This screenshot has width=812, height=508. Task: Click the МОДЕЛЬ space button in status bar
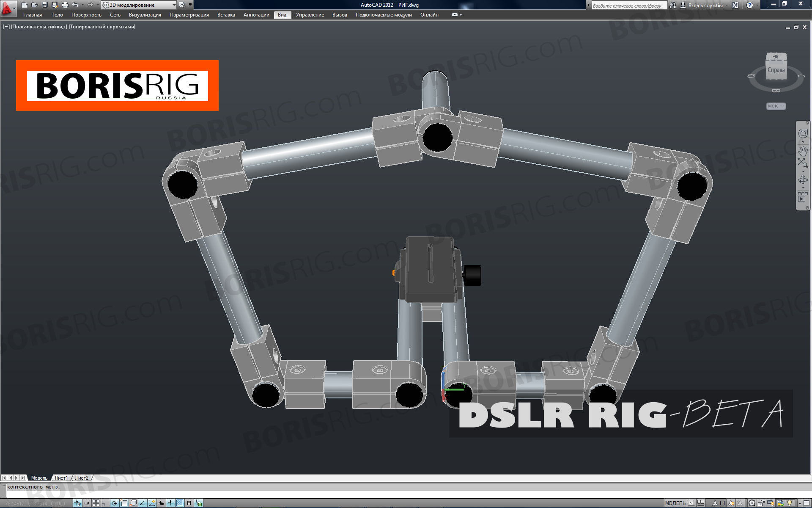click(675, 503)
